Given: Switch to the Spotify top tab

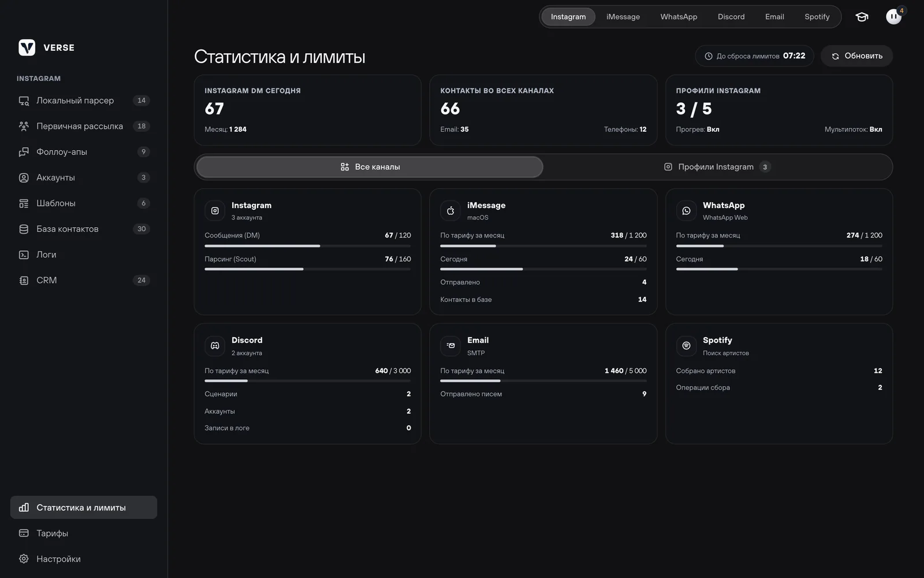Looking at the screenshot, I should click(817, 17).
